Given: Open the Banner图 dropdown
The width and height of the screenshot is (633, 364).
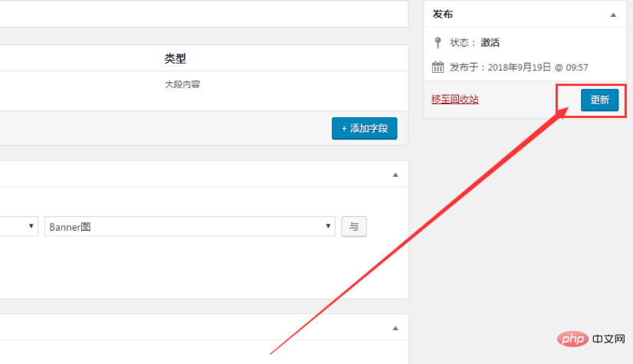Looking at the screenshot, I should pos(189,227).
